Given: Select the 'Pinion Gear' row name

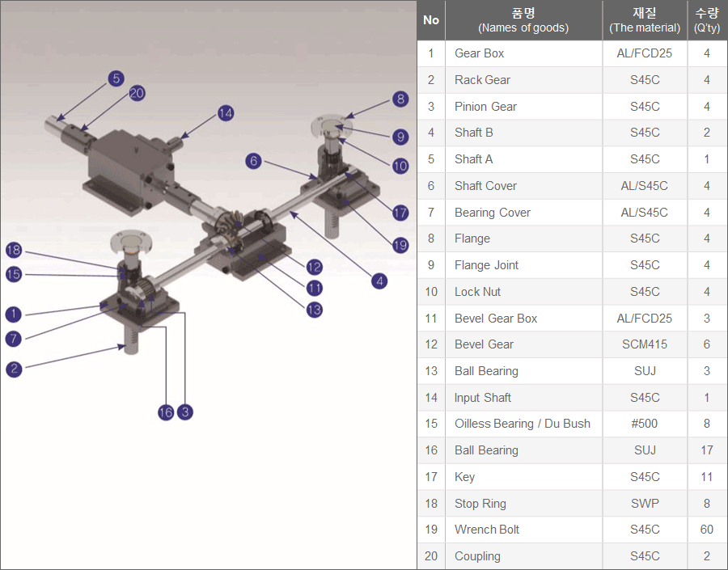Looking at the screenshot, I should (x=485, y=107).
